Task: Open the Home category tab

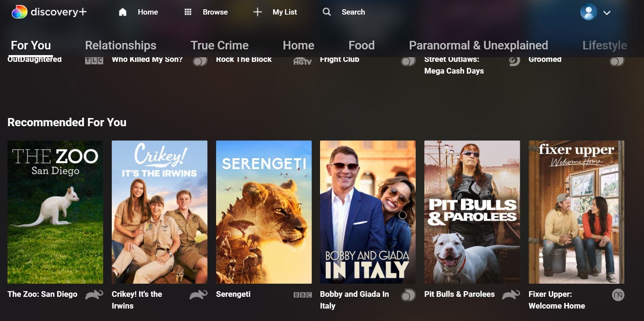Action: 298,46
